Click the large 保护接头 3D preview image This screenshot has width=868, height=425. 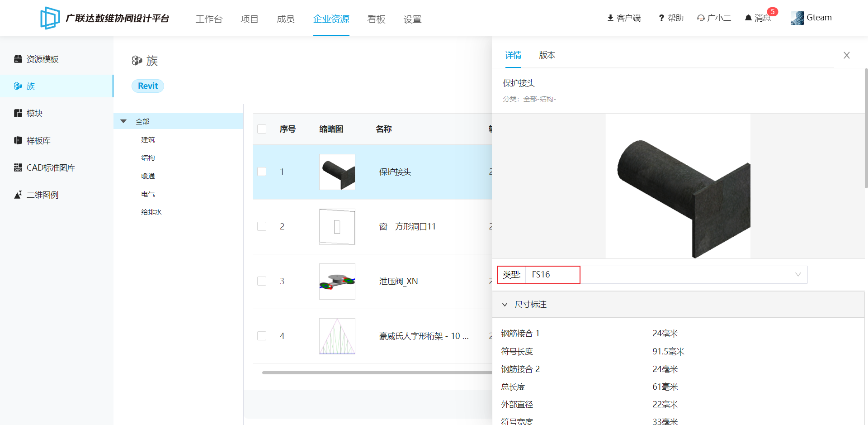(678, 186)
